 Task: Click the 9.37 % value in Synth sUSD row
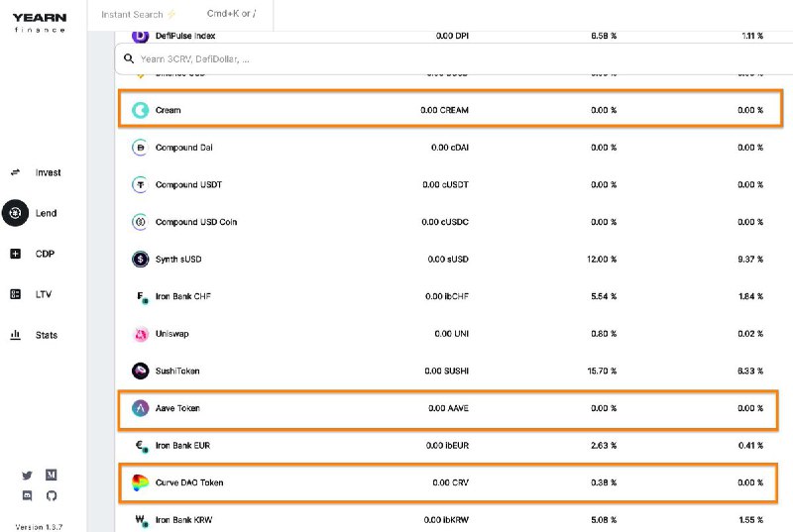coord(750,260)
